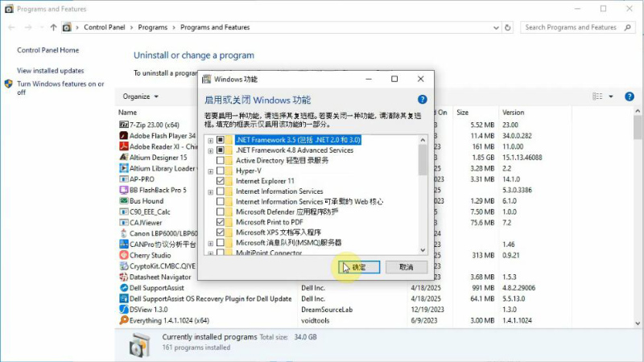The width and height of the screenshot is (644, 362).
Task: Click the BB FlashBack Pro 5 icon
Action: coord(124,190)
